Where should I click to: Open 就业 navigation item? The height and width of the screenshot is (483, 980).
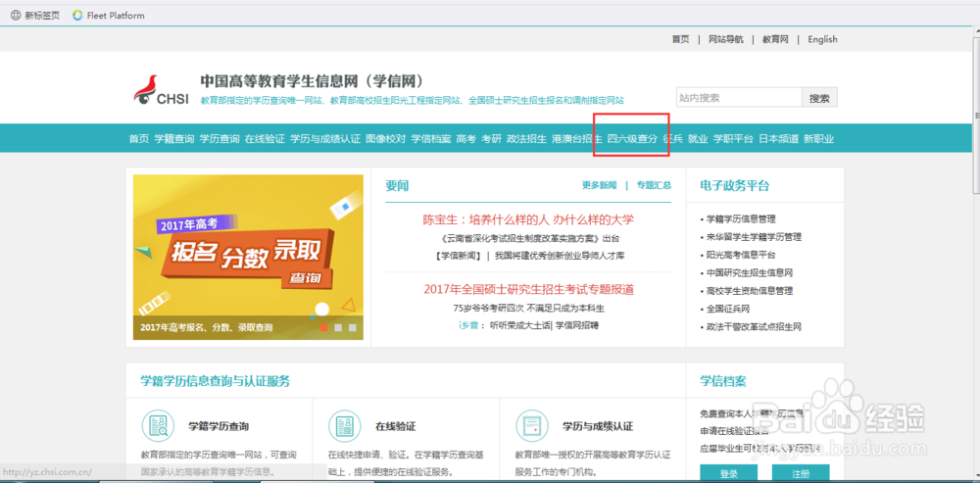click(x=698, y=139)
